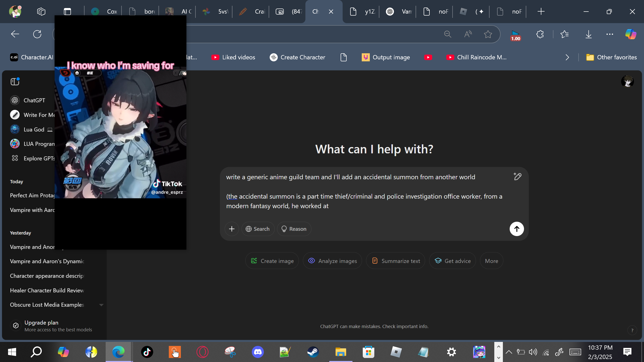Add this page to favorites star
Screen dimensions: 644x362
click(x=488, y=34)
